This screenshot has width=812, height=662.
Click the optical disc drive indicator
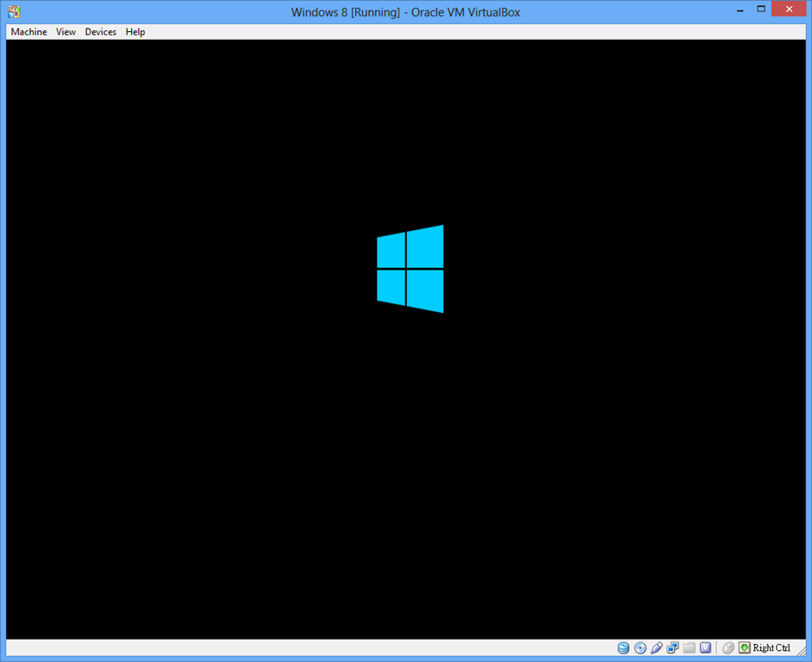640,647
